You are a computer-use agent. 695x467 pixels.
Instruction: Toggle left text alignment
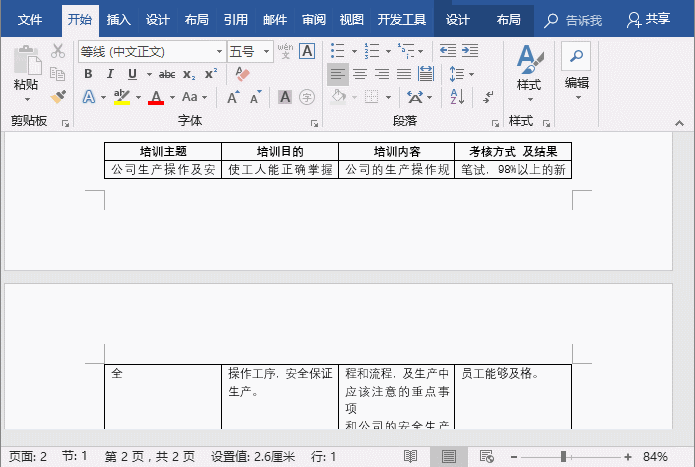338,74
